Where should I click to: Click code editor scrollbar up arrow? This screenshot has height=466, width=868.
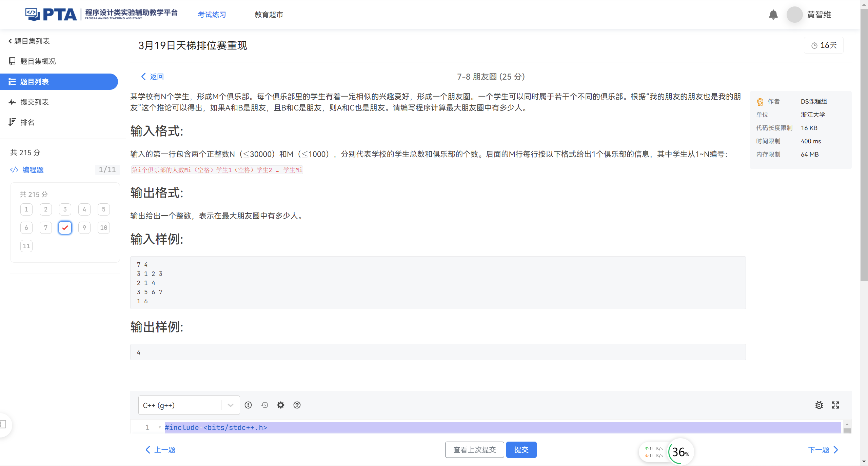pos(847,424)
